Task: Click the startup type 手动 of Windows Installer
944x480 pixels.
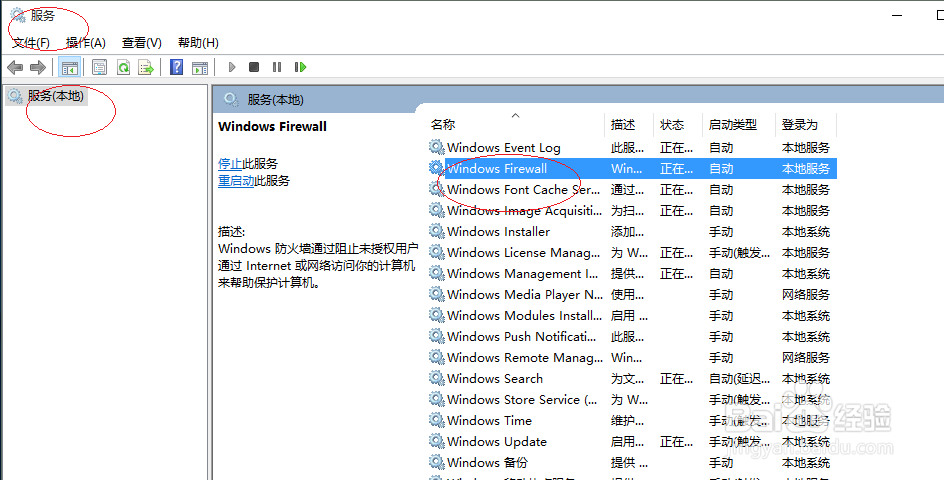Action: point(721,232)
